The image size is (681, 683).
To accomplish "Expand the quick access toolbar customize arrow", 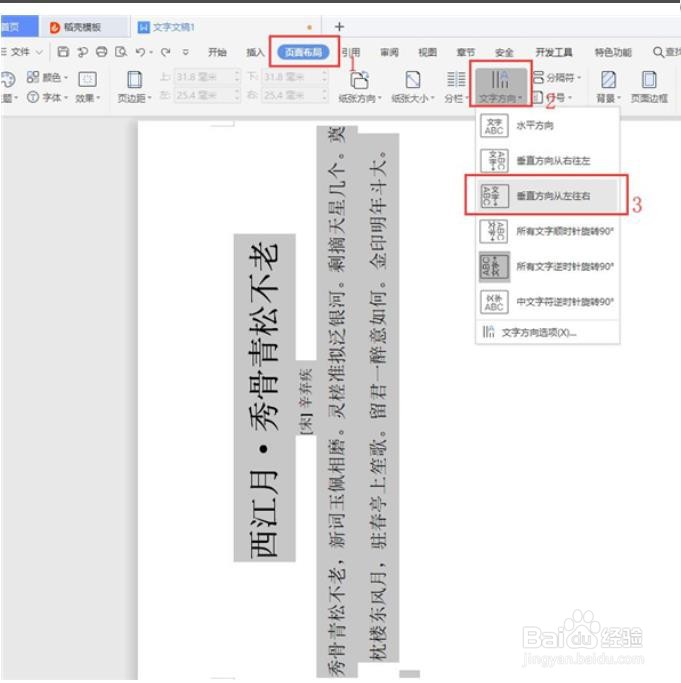I will pyautogui.click(x=186, y=52).
